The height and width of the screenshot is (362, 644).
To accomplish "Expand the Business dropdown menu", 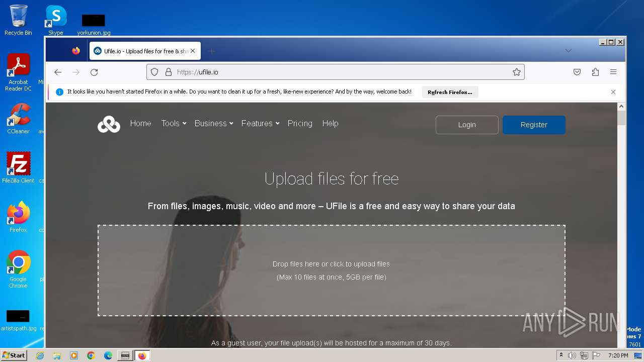I will click(x=214, y=123).
